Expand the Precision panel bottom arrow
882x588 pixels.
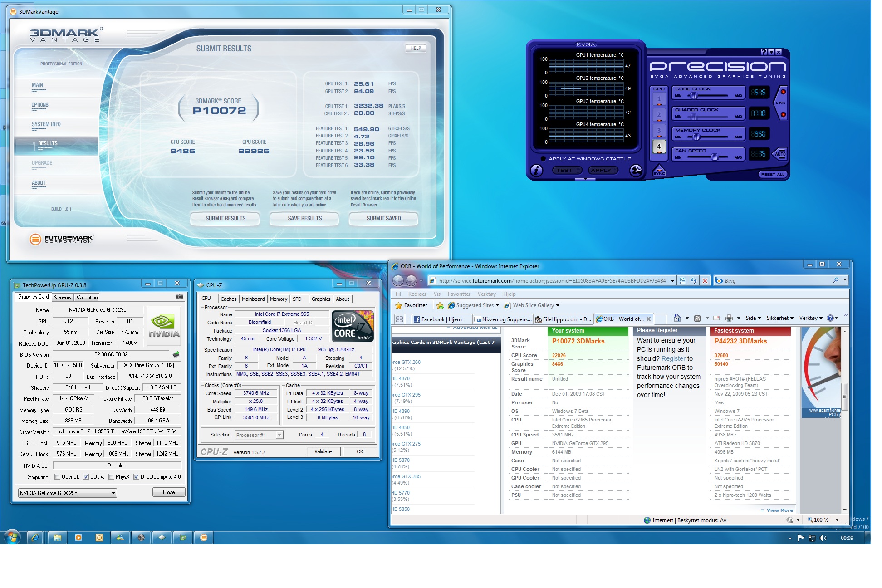click(585, 179)
